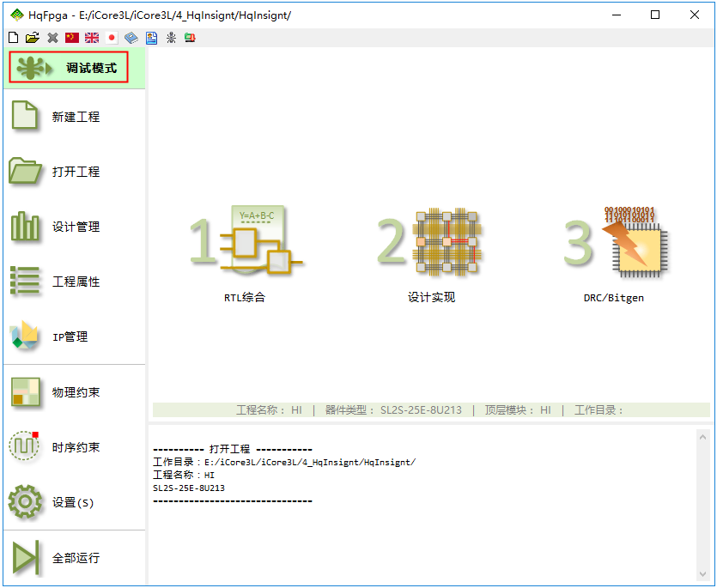717x588 pixels.
Task: Open the blue help book icon
Action: click(131, 38)
